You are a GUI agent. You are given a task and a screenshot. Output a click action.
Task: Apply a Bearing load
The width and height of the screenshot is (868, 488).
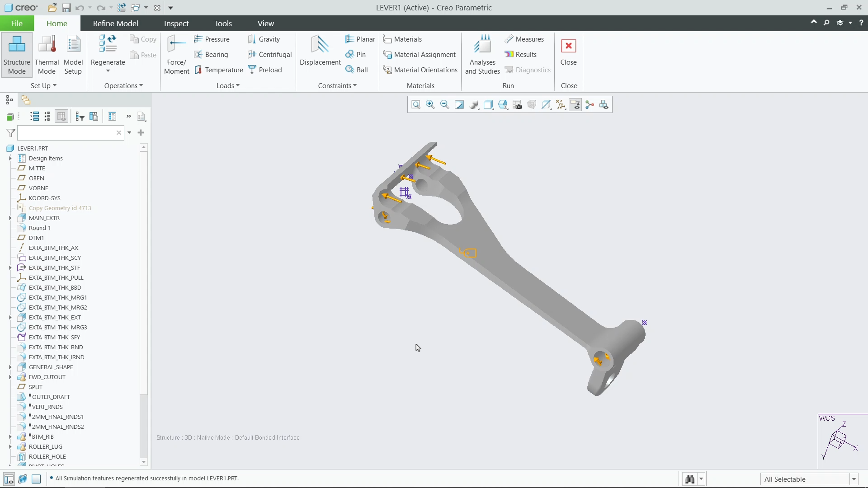tap(211, 55)
